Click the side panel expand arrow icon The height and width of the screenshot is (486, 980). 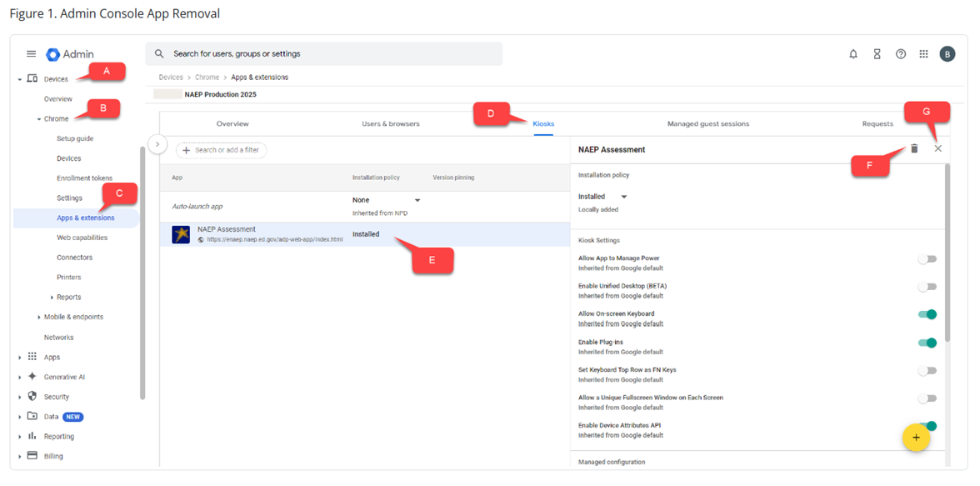pyautogui.click(x=157, y=144)
